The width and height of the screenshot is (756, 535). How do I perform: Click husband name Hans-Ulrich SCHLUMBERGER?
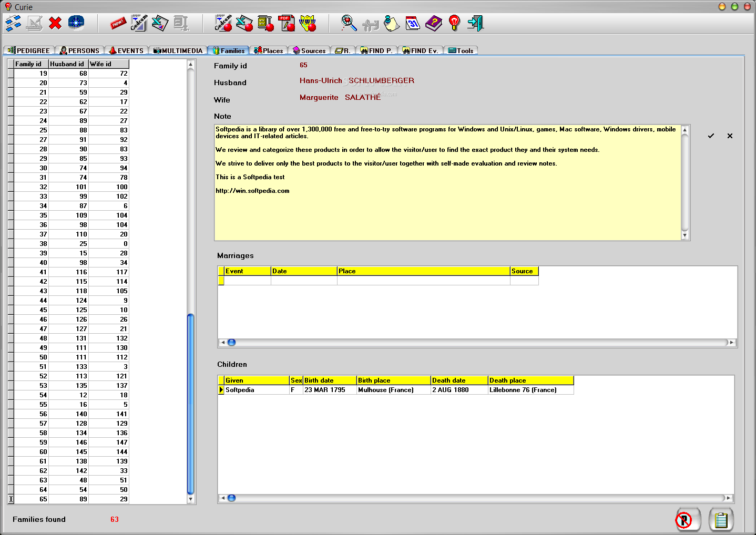point(357,80)
